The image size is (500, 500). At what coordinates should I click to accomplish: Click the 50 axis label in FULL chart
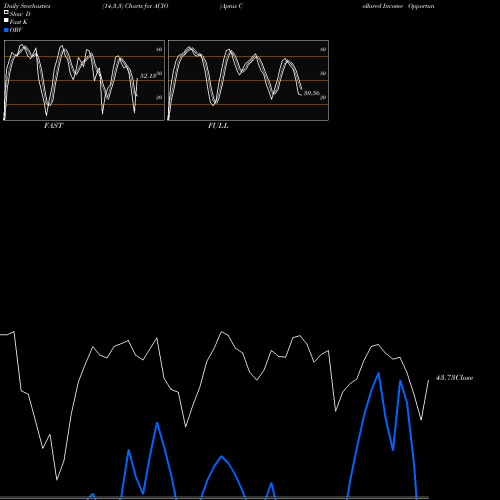click(x=323, y=73)
